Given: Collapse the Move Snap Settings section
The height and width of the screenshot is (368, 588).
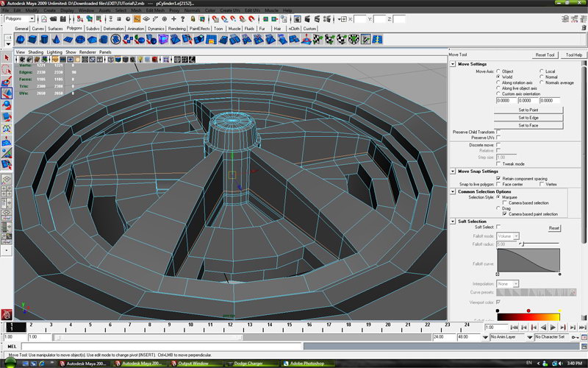Looking at the screenshot, I should click(453, 171).
